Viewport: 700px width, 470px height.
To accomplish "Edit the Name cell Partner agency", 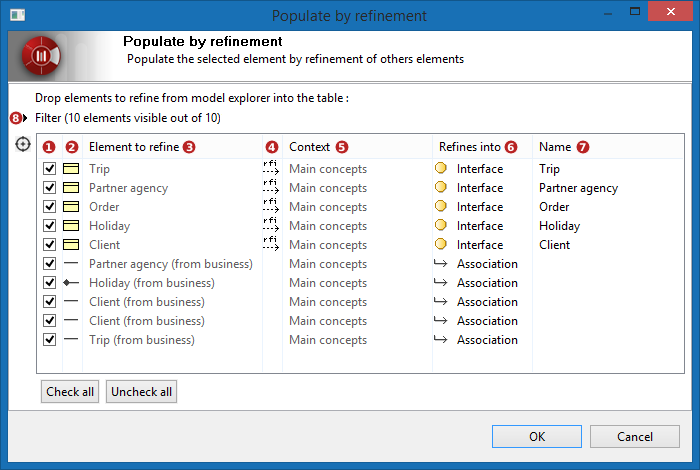I will tap(579, 188).
